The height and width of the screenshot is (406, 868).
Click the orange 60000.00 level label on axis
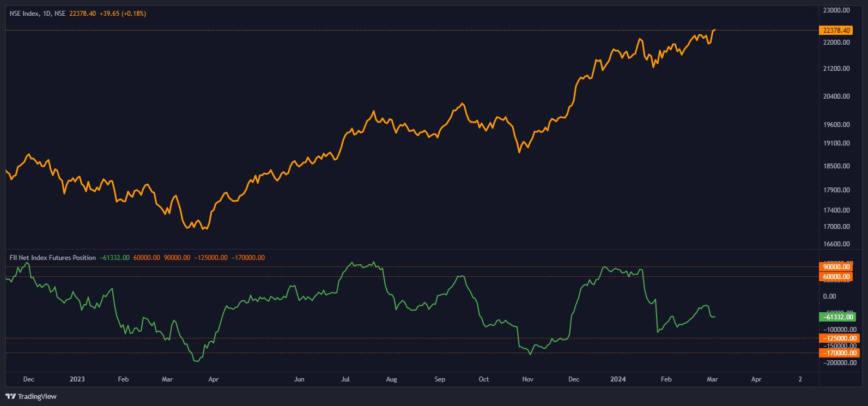(836, 277)
